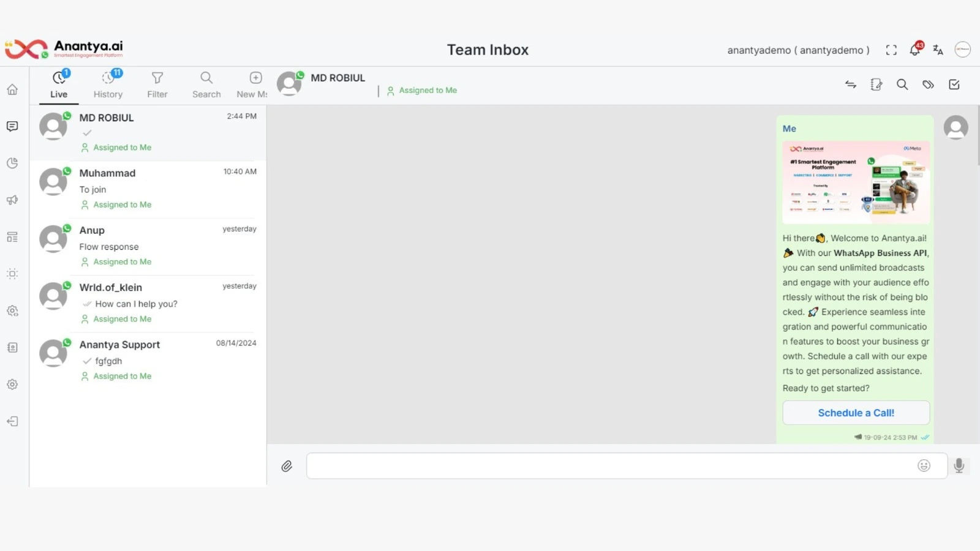Image resolution: width=980 pixels, height=551 pixels.
Task: Click the microphone voice message icon
Action: coord(959,466)
